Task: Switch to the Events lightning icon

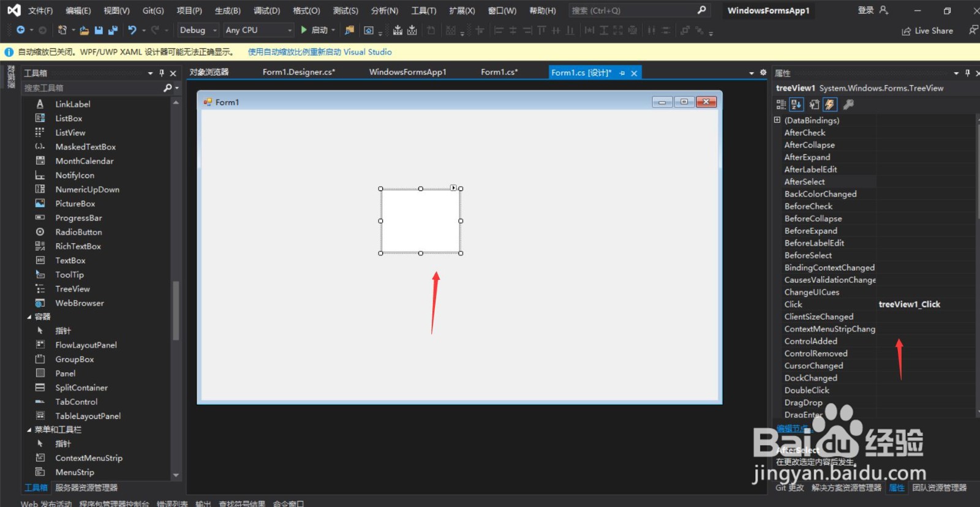Action: click(830, 105)
